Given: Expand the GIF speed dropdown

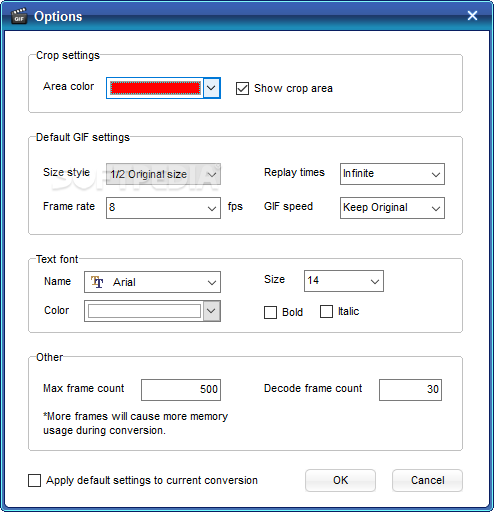Looking at the screenshot, I should click(392, 208).
